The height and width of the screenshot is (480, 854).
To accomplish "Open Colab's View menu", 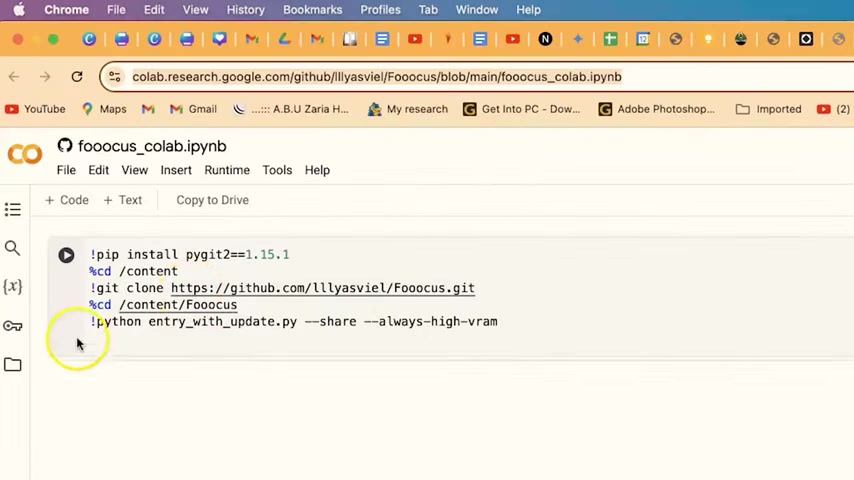I will (x=135, y=170).
